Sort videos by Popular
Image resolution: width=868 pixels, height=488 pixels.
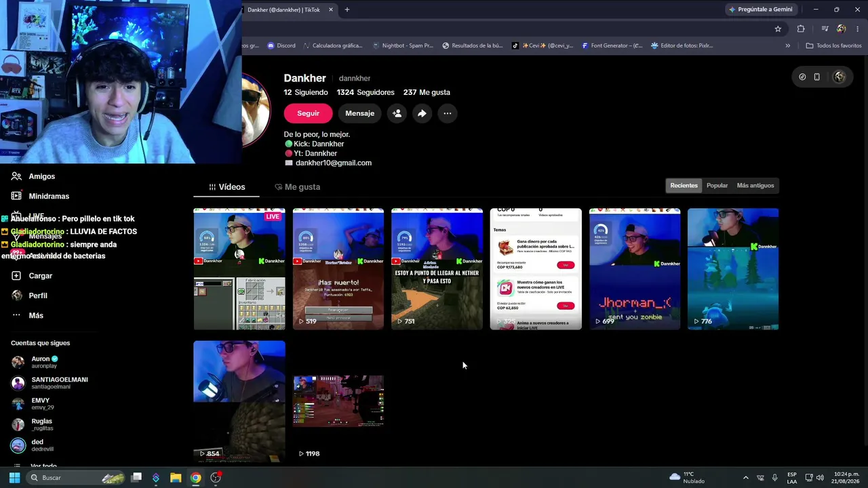(x=717, y=186)
